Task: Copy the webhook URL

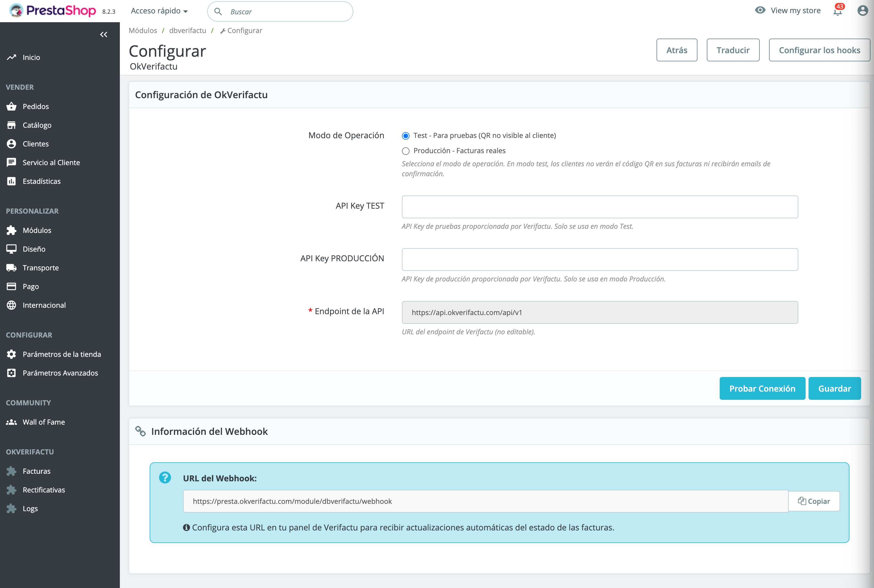Action: click(x=814, y=501)
